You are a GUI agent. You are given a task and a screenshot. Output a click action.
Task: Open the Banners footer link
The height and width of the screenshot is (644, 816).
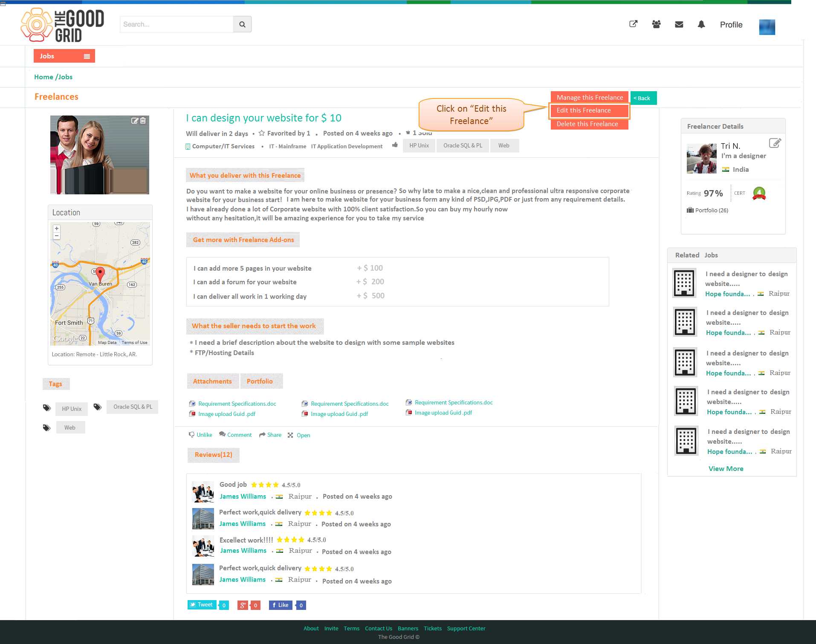tap(408, 628)
